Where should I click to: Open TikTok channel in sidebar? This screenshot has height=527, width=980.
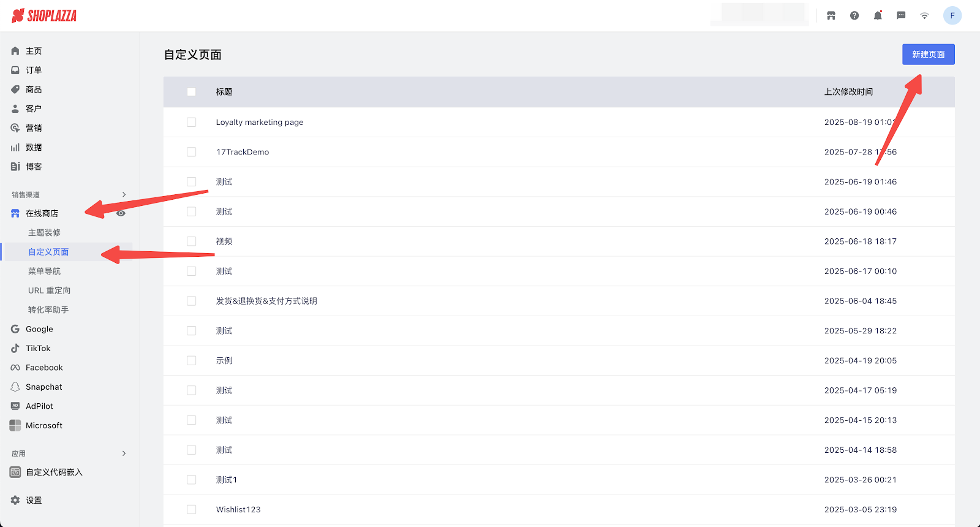point(38,348)
